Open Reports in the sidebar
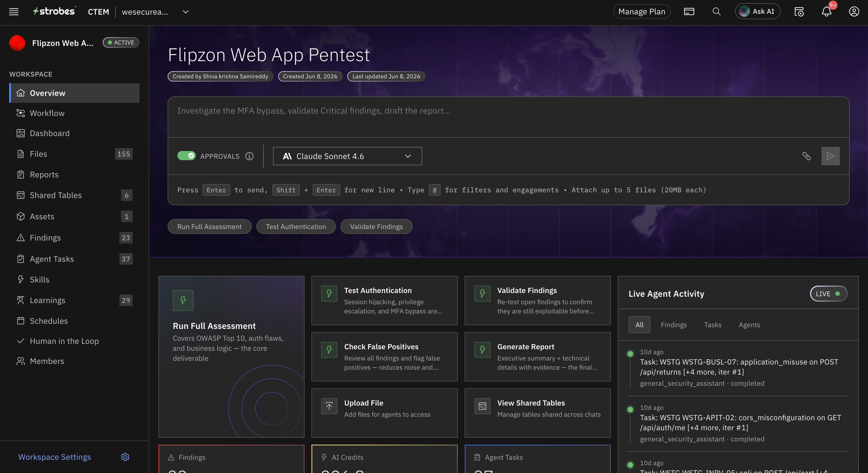868x473 pixels. 74,175
